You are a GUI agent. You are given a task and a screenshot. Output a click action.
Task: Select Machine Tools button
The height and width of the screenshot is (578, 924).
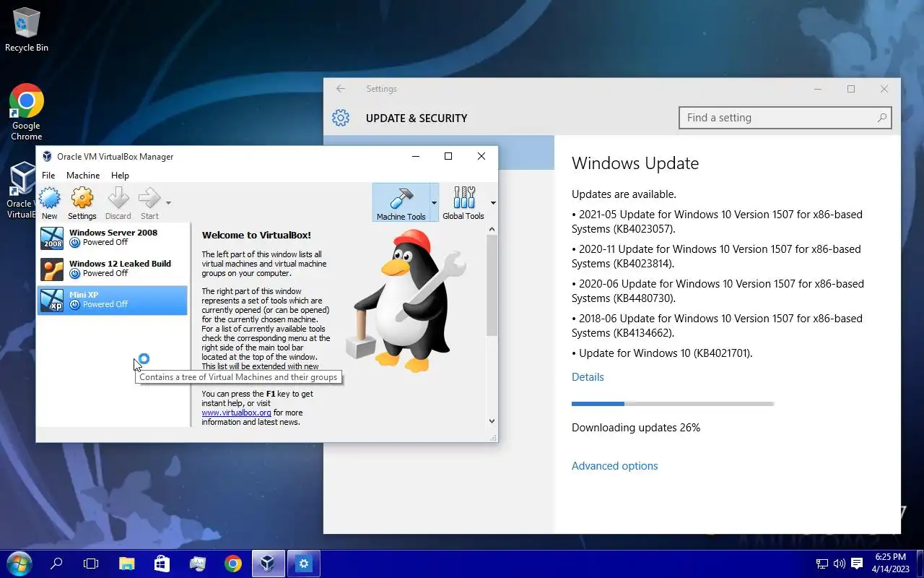[x=401, y=202]
